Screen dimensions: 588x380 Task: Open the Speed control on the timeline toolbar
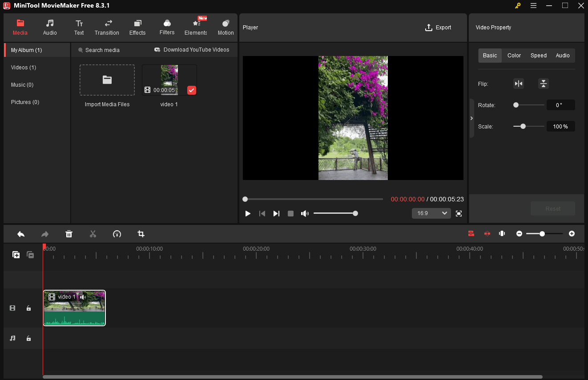pos(117,234)
